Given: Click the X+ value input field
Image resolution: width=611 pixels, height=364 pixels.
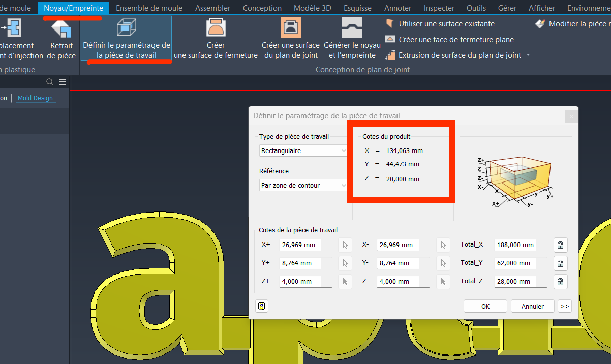Looking at the screenshot, I should coord(304,245).
